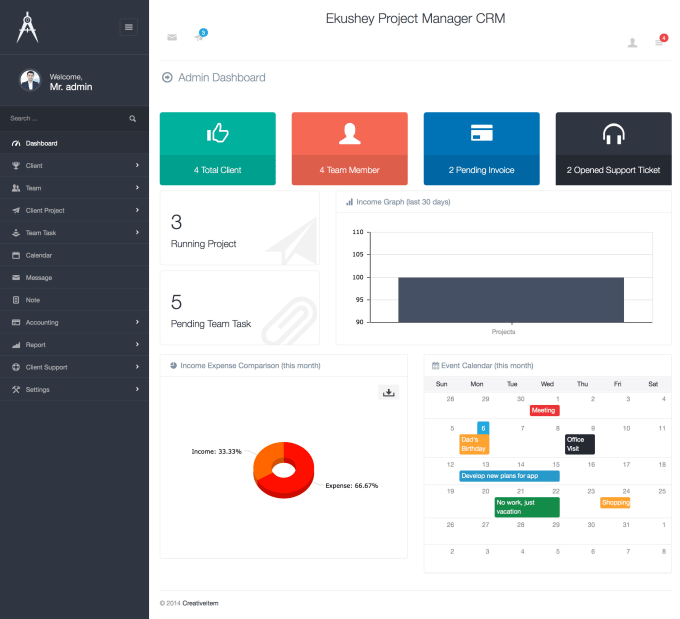Click the Accounting card icon in sidebar
Screen dimensions: 680x619
tap(16, 322)
